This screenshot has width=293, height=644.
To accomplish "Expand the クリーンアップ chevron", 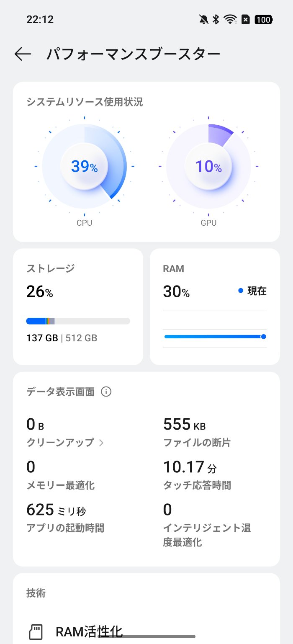I will pyautogui.click(x=101, y=443).
